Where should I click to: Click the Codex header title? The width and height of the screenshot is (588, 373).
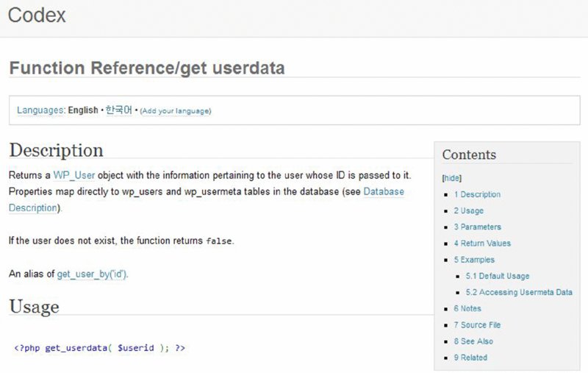(37, 15)
